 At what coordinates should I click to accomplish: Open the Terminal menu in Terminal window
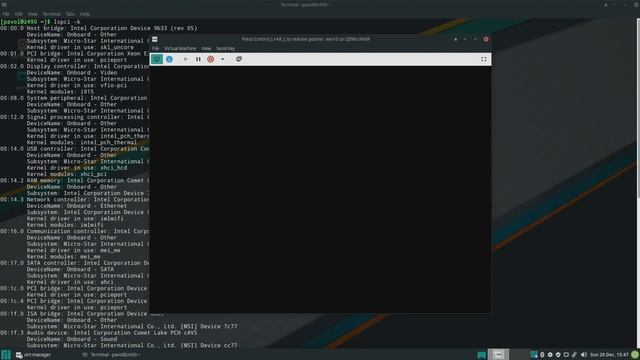pos(51,14)
